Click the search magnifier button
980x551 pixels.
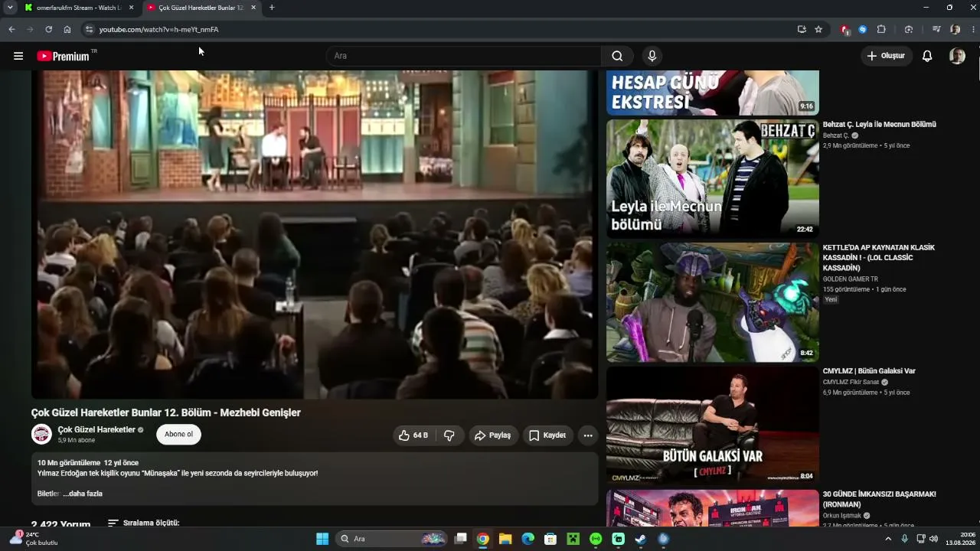pyautogui.click(x=617, y=56)
